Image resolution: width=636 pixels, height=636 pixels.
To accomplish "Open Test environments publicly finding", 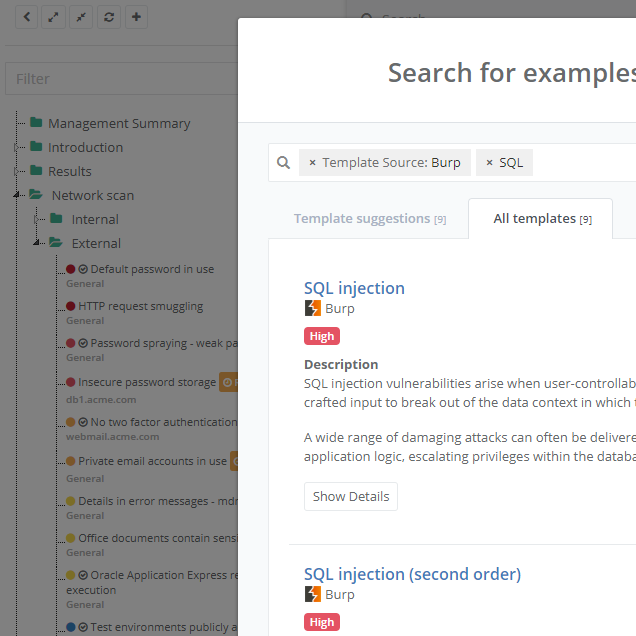I will tap(164, 627).
